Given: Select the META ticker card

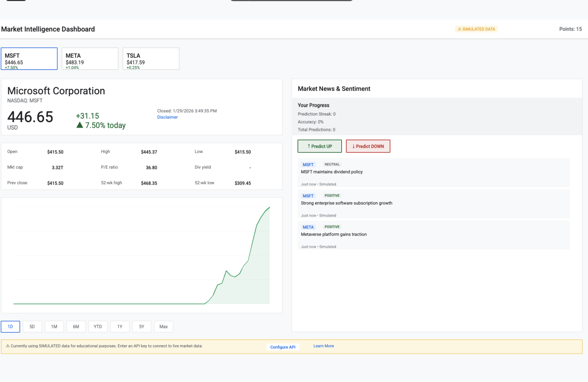Looking at the screenshot, I should [90, 59].
